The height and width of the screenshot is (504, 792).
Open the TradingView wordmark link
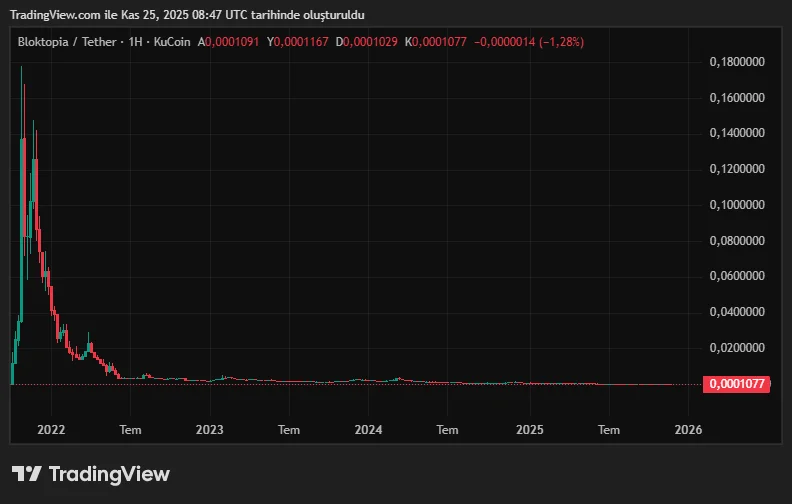coord(109,474)
